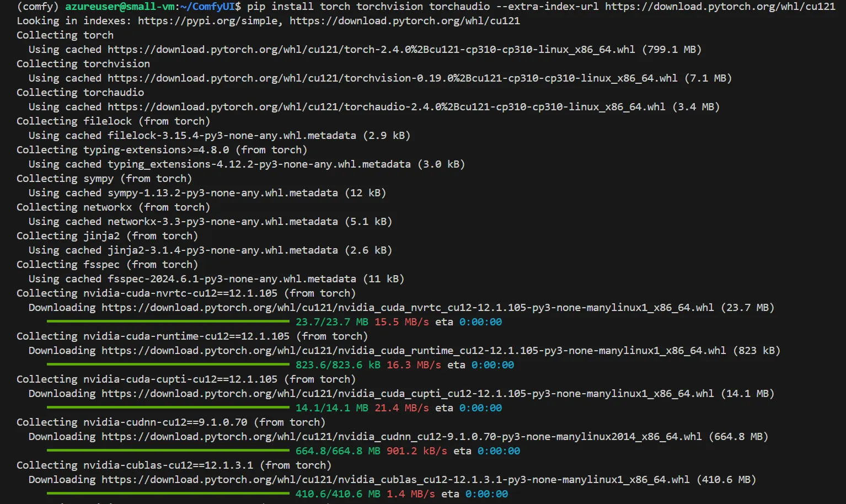Open the nvidia_cuda_nvrtc_cu12 wheel download URL

[408, 308]
